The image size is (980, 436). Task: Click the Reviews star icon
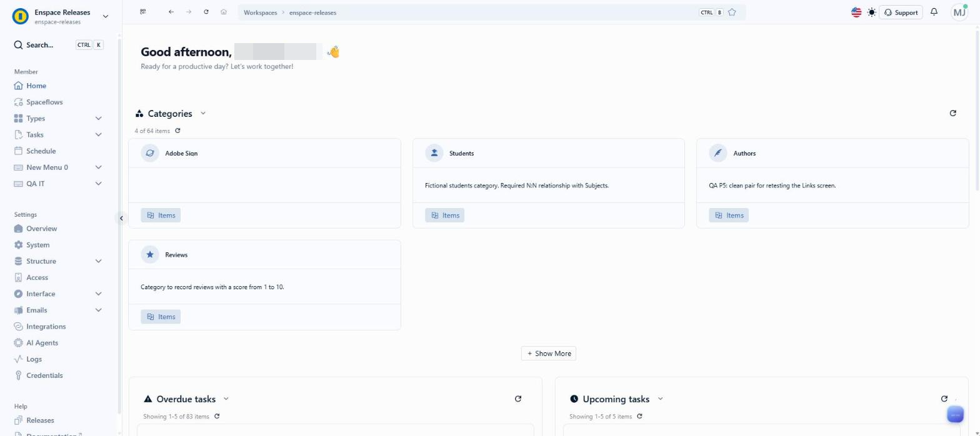pyautogui.click(x=150, y=254)
